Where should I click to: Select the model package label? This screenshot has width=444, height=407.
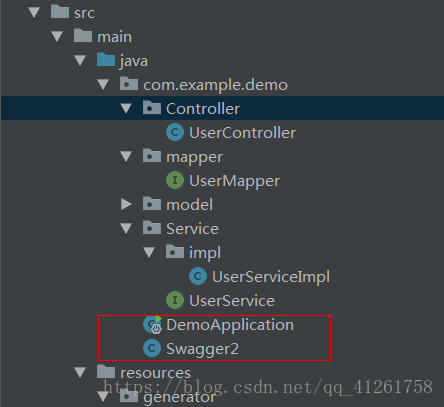click(189, 205)
